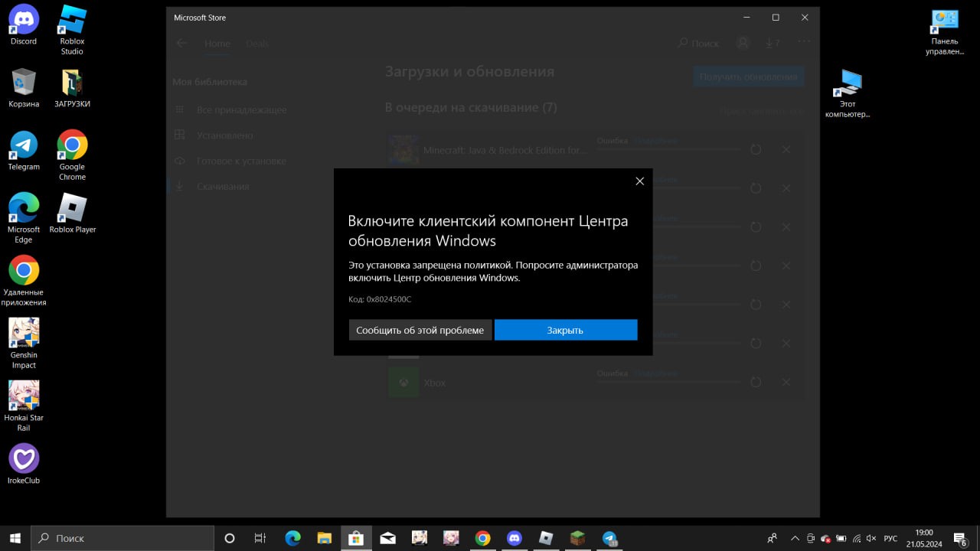Click the blue Закрыть button
This screenshot has height=551, width=980.
tap(566, 330)
